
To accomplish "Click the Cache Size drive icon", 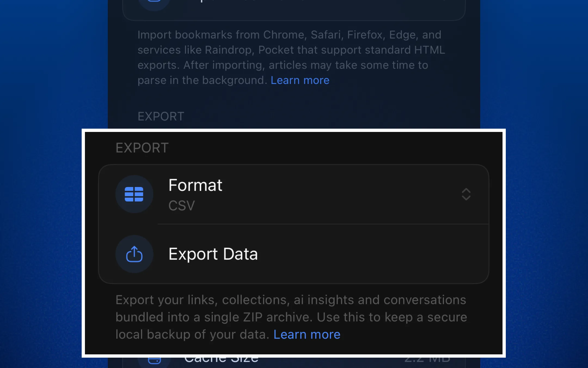I will pyautogui.click(x=154, y=360).
